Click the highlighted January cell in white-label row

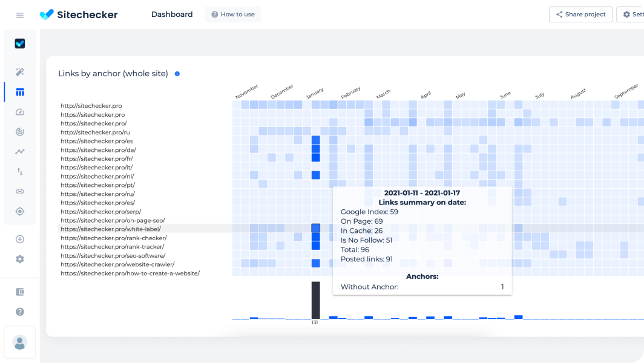click(315, 228)
